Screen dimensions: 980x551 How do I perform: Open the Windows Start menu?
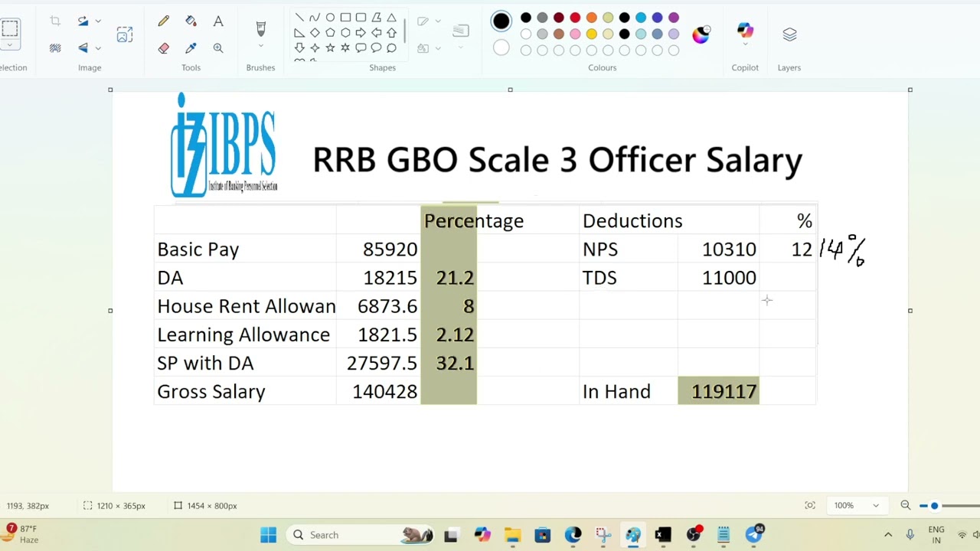tap(268, 535)
